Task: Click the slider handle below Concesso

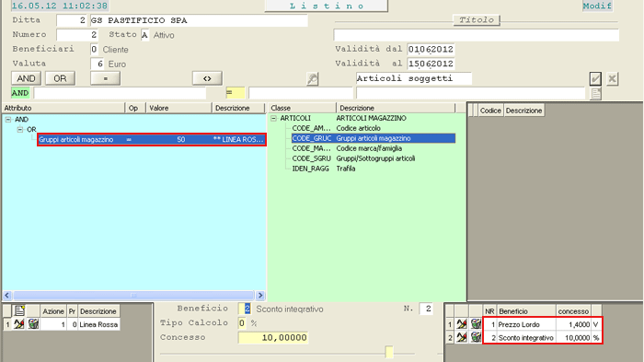Action: click(389, 352)
